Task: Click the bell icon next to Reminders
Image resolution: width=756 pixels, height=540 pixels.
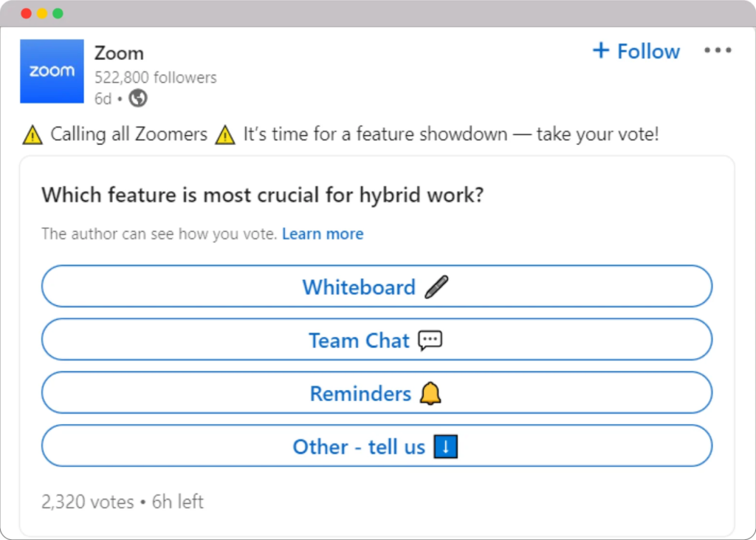Action: [x=430, y=394]
